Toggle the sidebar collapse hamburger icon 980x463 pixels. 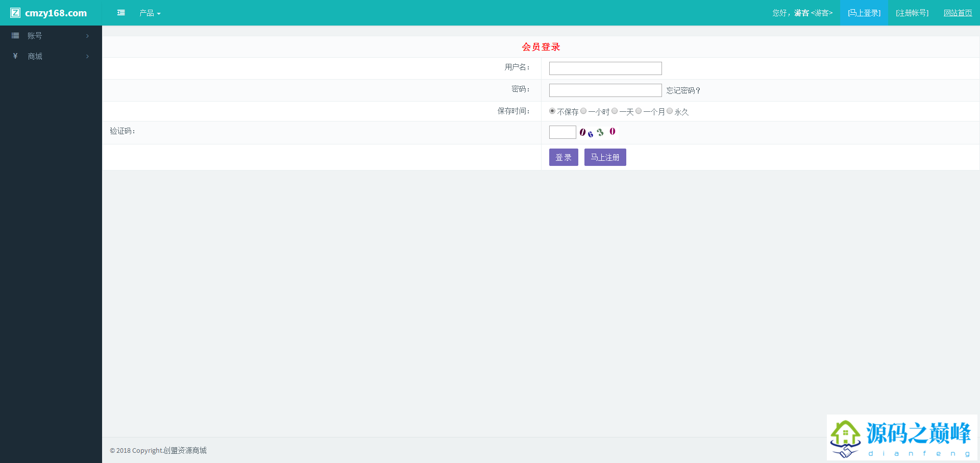(121, 13)
